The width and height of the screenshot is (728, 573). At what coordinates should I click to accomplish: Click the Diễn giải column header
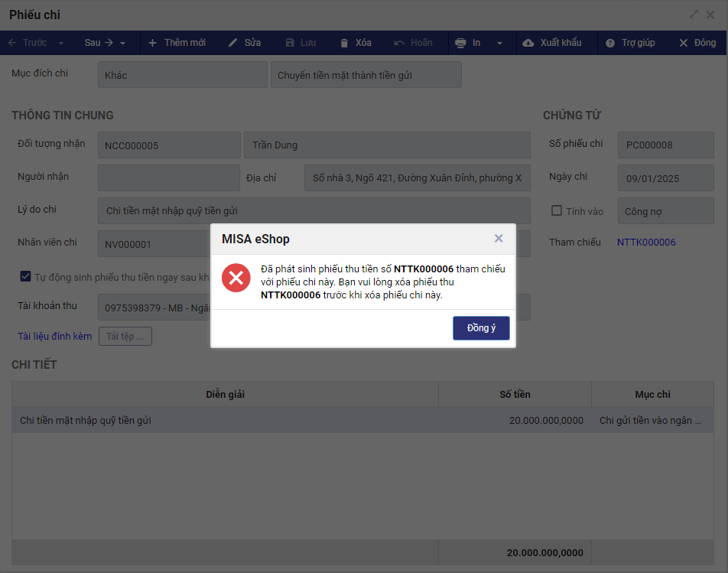225,394
